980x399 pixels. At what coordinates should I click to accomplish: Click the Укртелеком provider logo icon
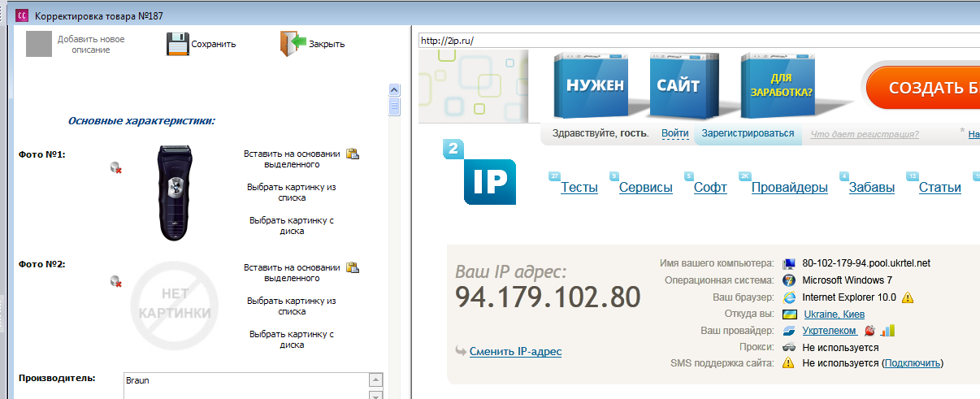[x=789, y=331]
